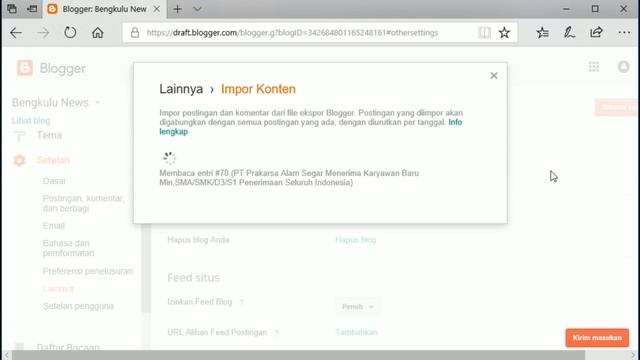
Task: Click the sidebar vertical scrollbar
Action: 146,267
